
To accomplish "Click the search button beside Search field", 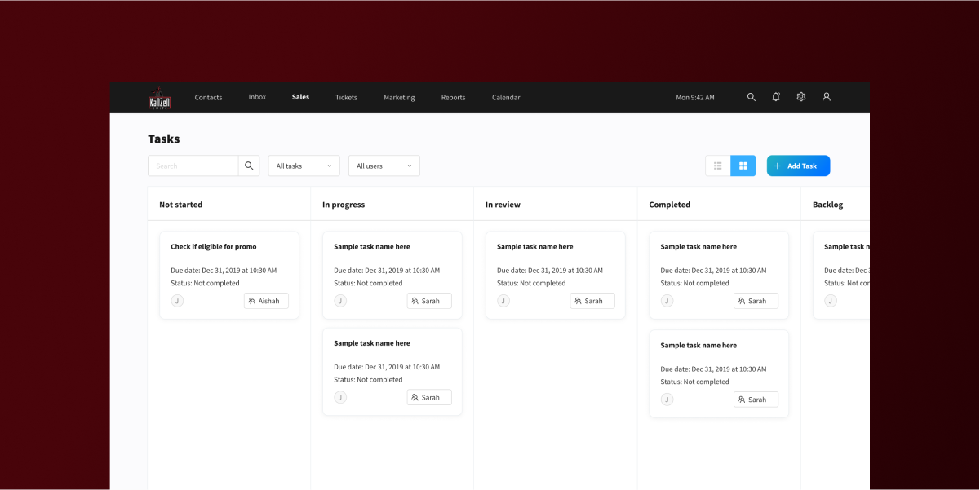I will click(249, 166).
